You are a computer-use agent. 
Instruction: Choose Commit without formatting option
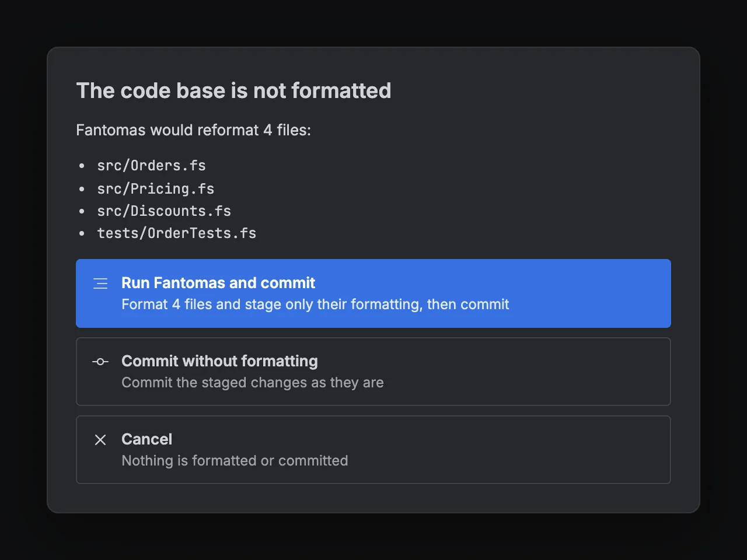click(373, 372)
